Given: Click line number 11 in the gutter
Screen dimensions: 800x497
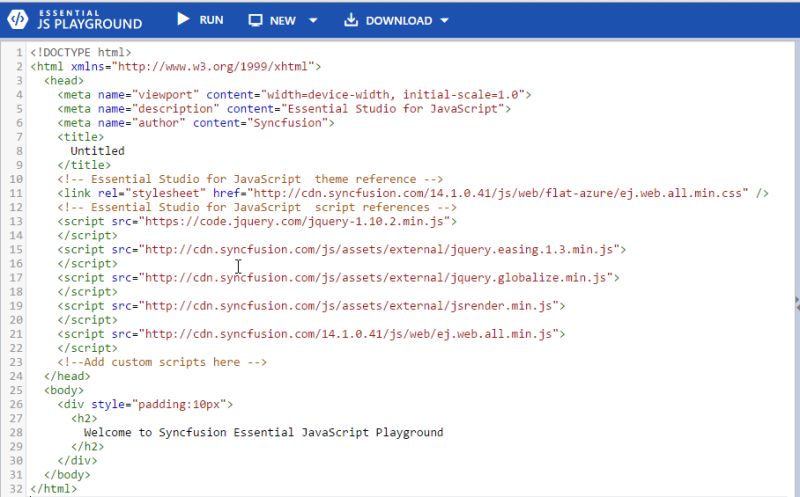Looking at the screenshot, I should pyautogui.click(x=16, y=193).
